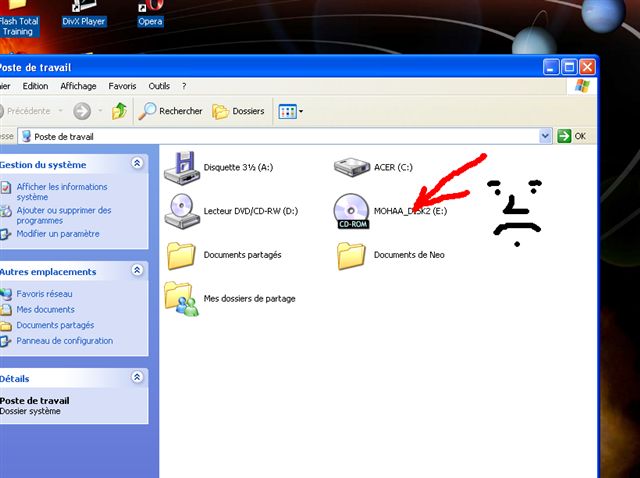Select the MOHAA_DISK2 (E:) CD-ROM icon
The width and height of the screenshot is (640, 478).
(351, 211)
